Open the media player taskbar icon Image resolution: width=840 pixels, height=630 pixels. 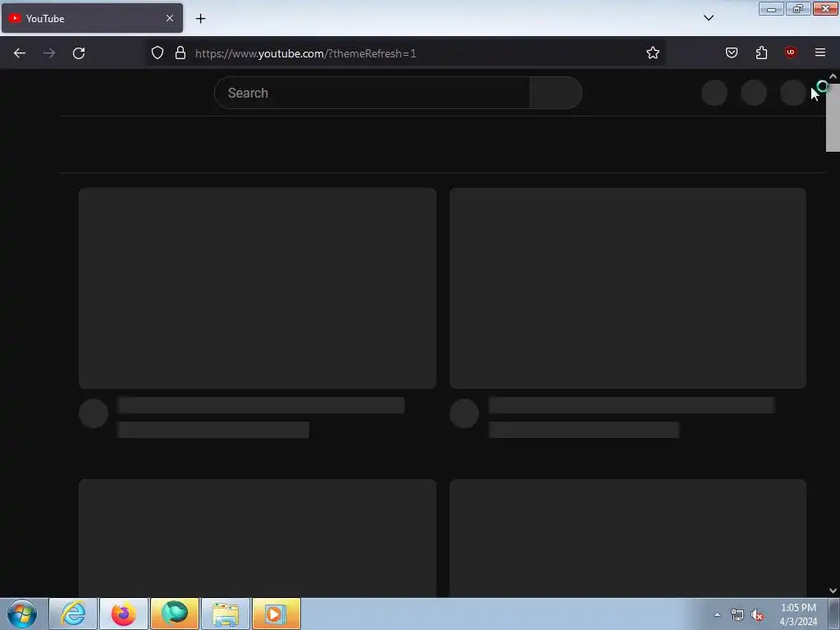276,614
